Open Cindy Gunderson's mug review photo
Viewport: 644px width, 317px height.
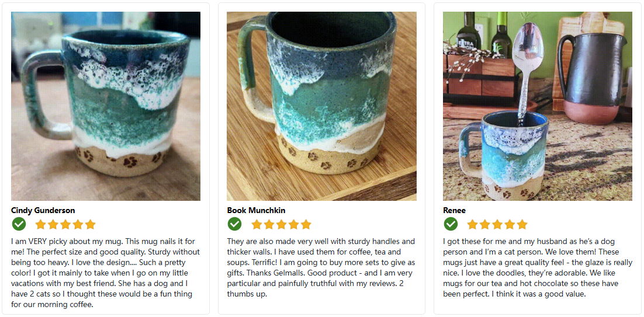pos(106,106)
